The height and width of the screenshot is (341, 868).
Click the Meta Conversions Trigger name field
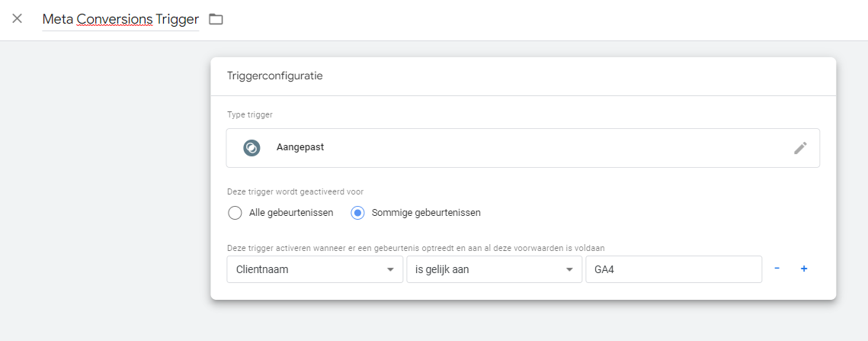coord(120,19)
